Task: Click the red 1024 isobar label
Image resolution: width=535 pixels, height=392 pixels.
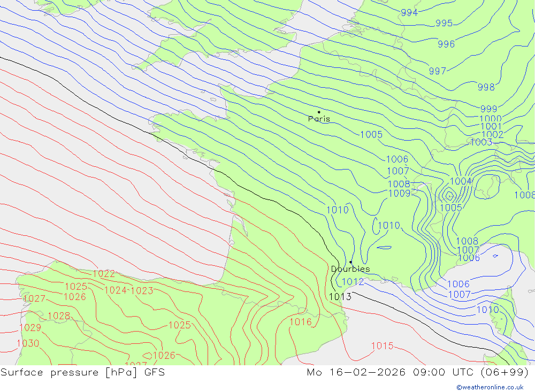Action: (x=116, y=290)
